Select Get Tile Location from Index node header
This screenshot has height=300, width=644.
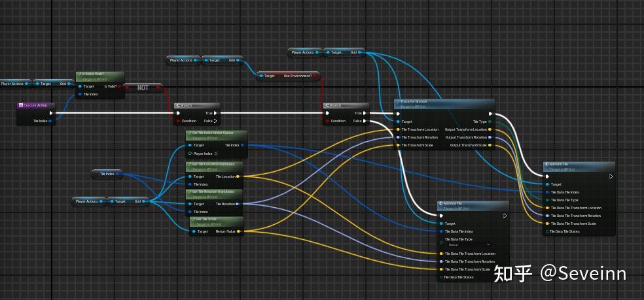point(215,165)
